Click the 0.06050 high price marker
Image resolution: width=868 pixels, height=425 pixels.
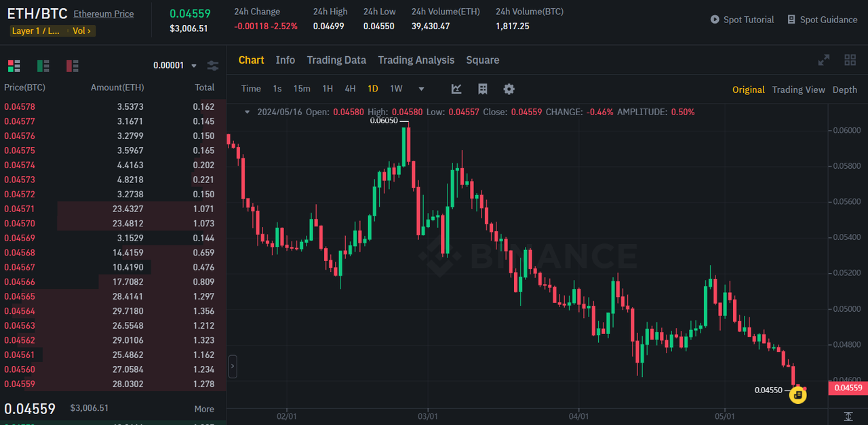pos(384,121)
